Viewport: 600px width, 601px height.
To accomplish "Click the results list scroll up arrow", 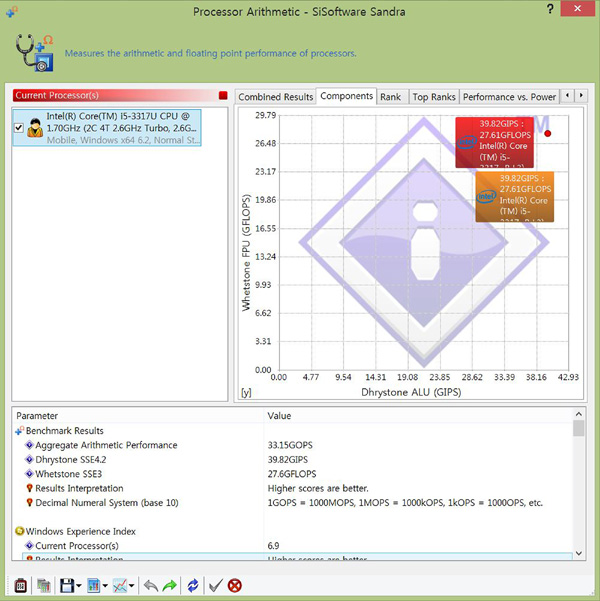I will pos(579,414).
